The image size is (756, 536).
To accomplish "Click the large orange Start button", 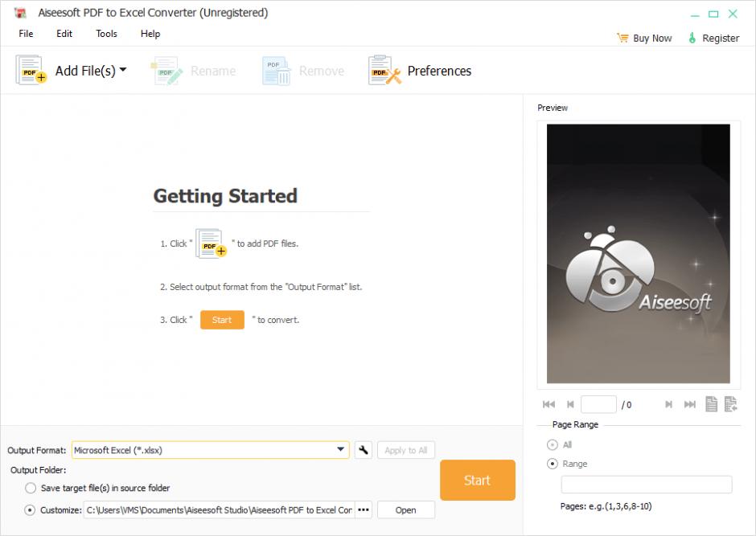I will [x=477, y=480].
